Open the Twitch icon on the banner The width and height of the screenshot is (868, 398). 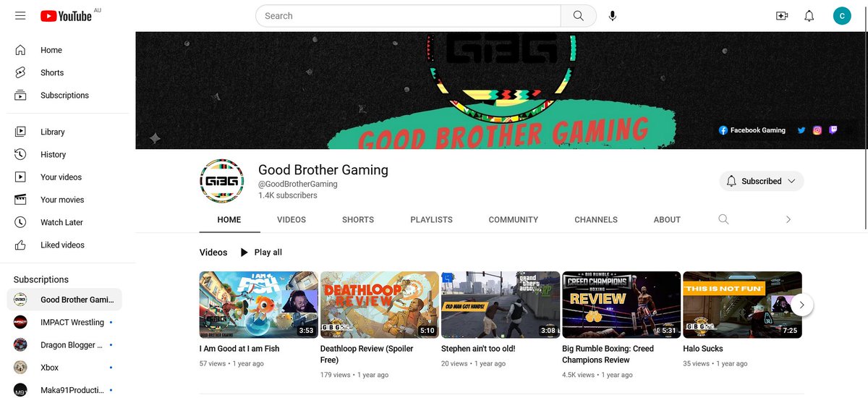[833, 130]
